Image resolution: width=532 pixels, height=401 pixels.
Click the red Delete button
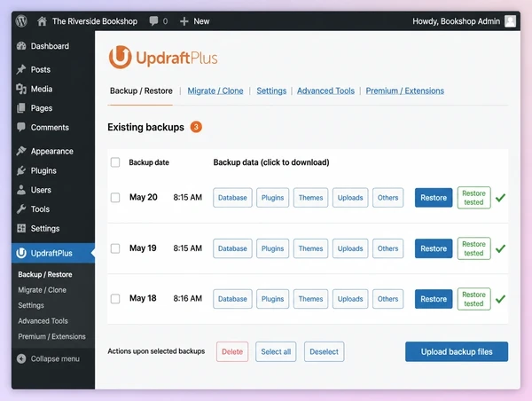click(232, 352)
